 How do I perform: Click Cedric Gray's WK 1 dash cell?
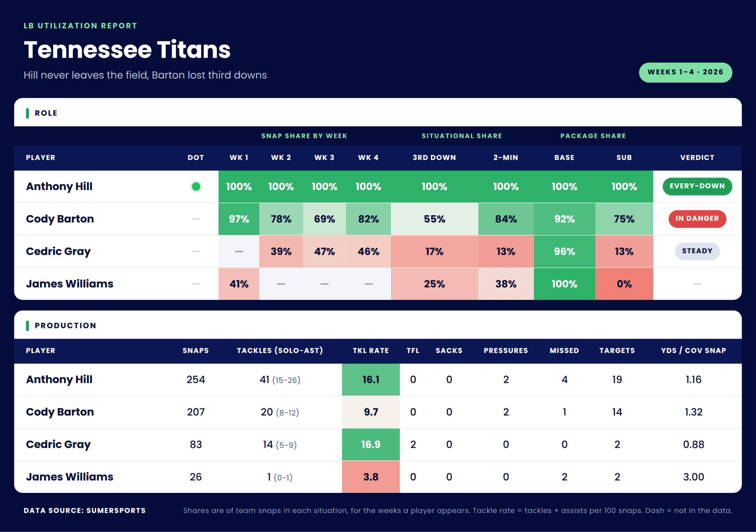pyautogui.click(x=239, y=252)
